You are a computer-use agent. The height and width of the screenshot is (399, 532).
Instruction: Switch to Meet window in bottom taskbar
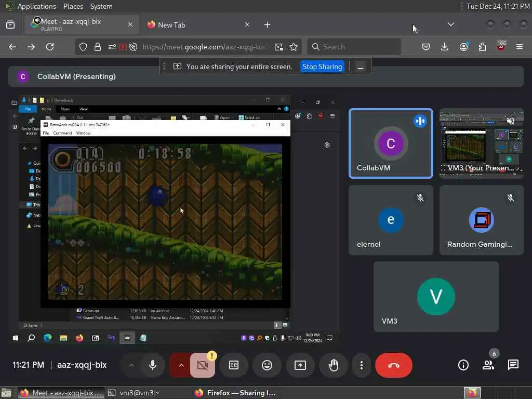click(60, 393)
